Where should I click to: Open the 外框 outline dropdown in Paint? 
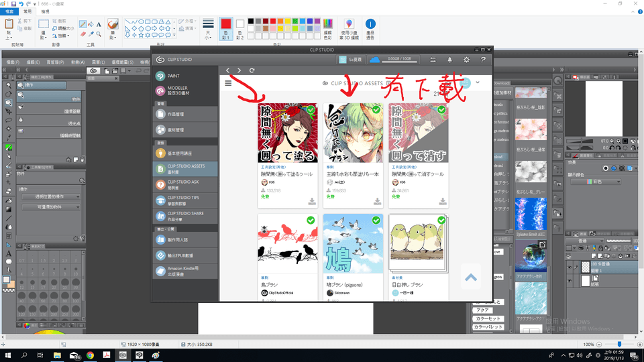pyautogui.click(x=187, y=21)
